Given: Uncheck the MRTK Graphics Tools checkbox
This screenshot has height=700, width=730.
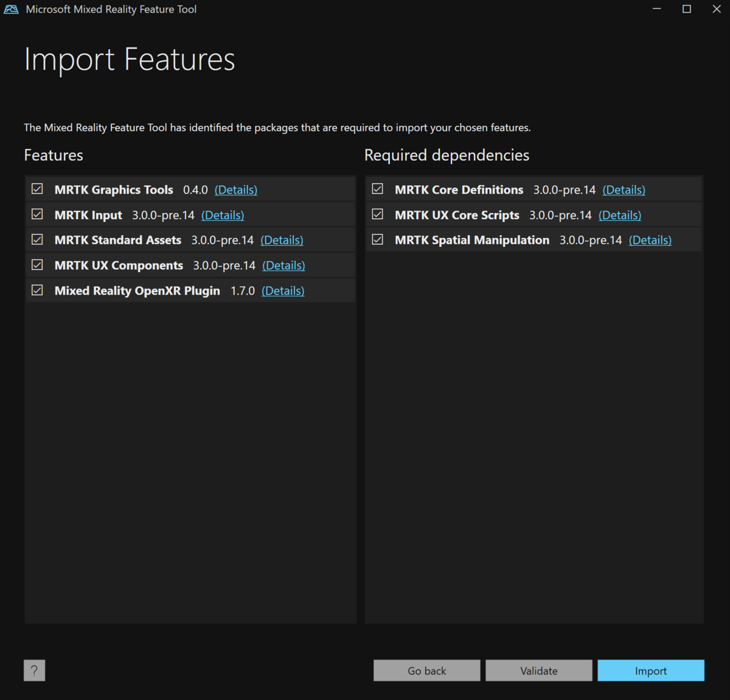Looking at the screenshot, I should 38,189.
